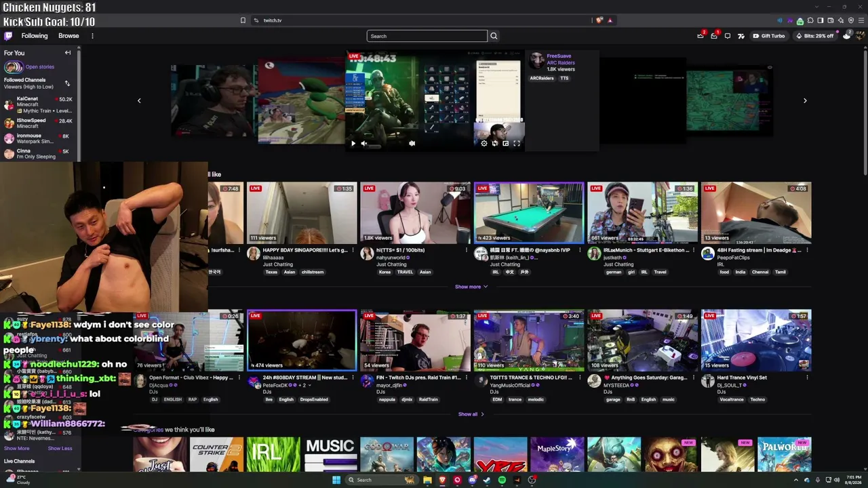Toggle fullscreen on the featured player

(517, 143)
